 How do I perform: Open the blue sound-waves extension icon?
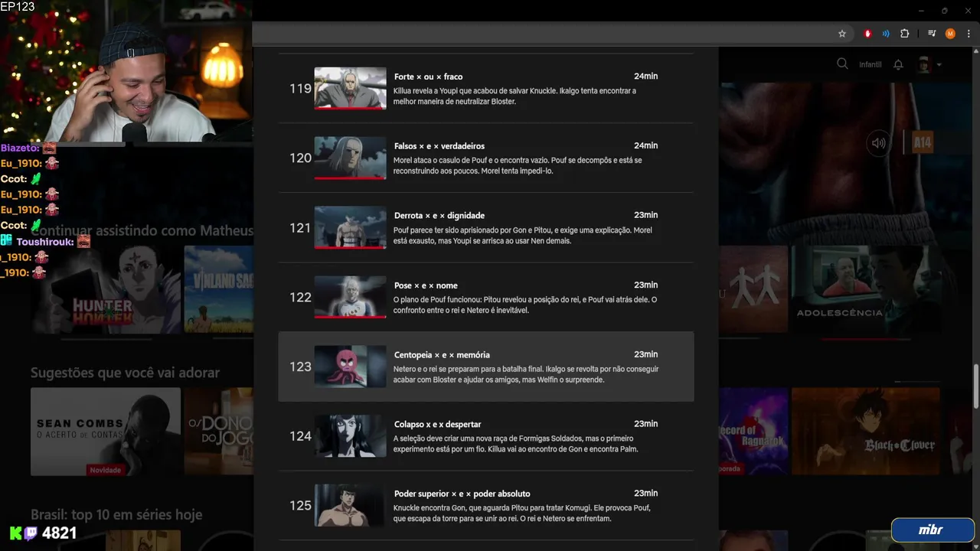click(886, 34)
